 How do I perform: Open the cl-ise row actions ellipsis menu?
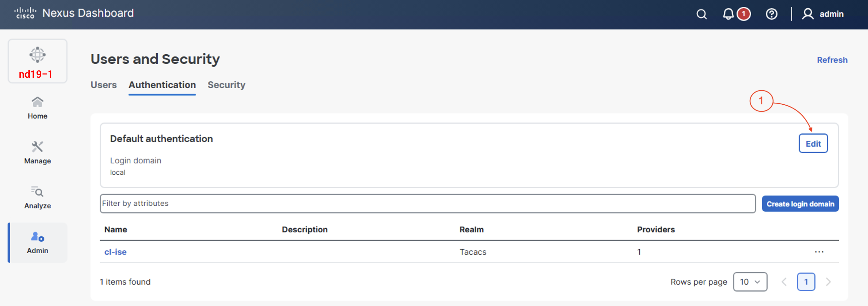point(819,252)
